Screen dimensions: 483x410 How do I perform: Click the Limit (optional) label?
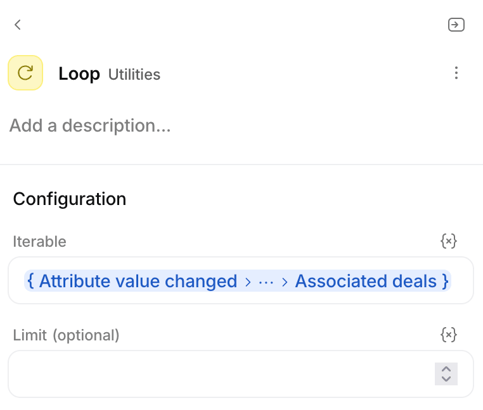[x=66, y=335]
